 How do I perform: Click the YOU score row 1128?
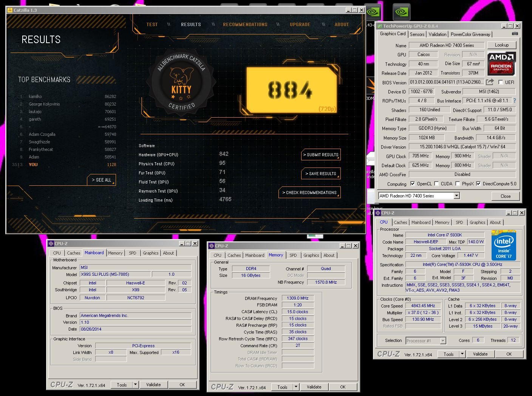point(64,165)
